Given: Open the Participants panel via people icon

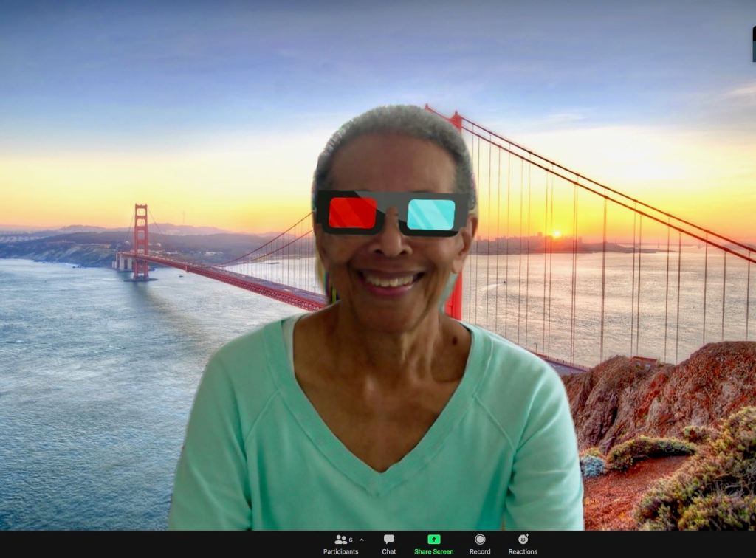Looking at the screenshot, I should click(340, 540).
